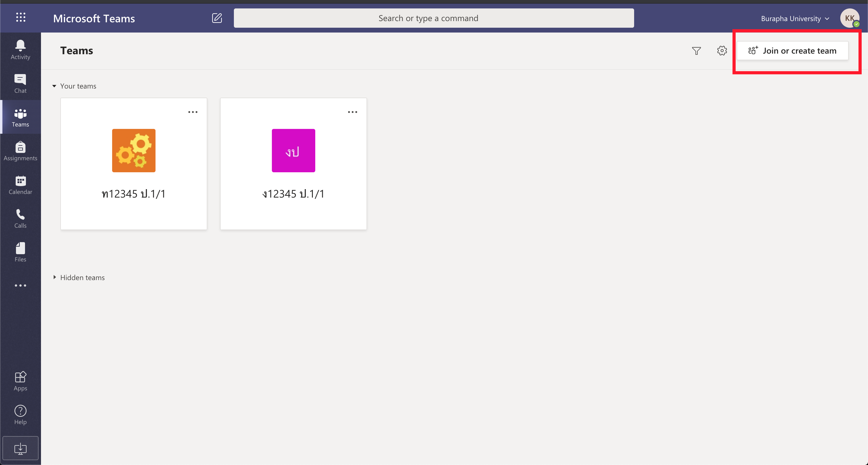The width and height of the screenshot is (868, 465).
Task: Open the KK profile avatar
Action: tap(850, 18)
